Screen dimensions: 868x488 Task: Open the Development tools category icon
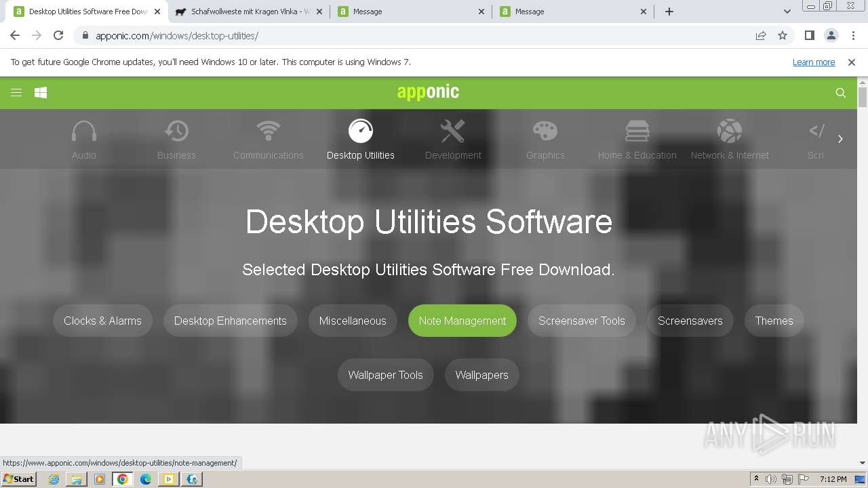(x=453, y=131)
